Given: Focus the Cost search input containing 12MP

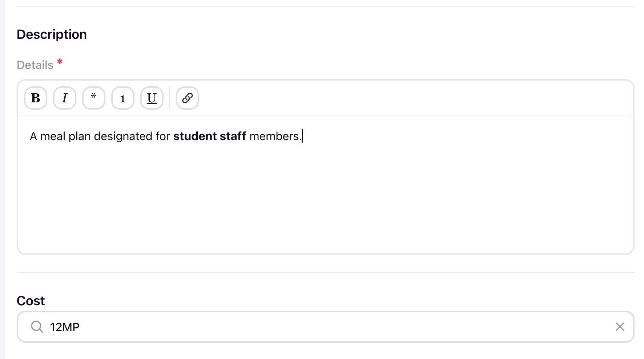Looking at the screenshot, I should click(x=291, y=327).
